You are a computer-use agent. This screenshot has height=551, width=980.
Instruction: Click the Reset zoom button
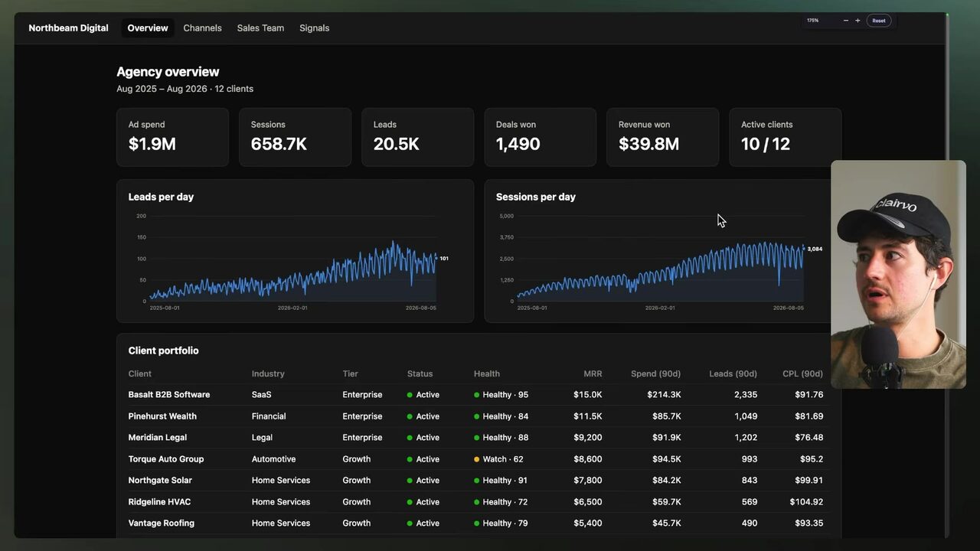tap(879, 21)
